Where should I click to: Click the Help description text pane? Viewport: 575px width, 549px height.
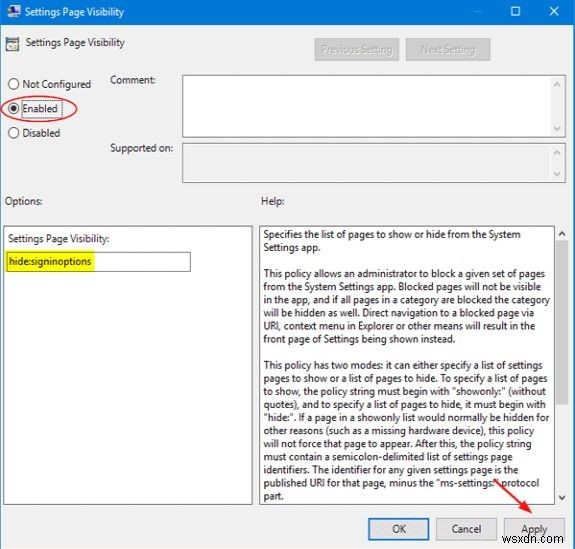(407, 365)
